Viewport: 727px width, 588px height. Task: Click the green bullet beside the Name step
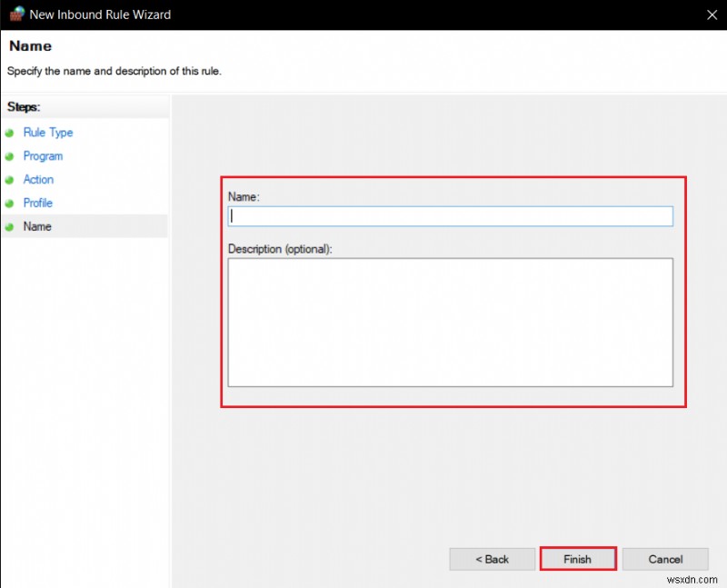(10, 227)
